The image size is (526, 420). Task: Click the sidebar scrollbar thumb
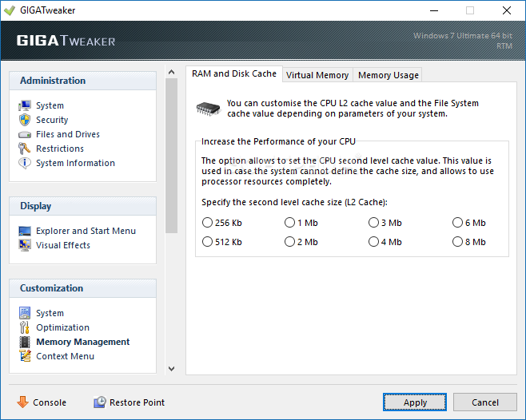[x=171, y=156]
